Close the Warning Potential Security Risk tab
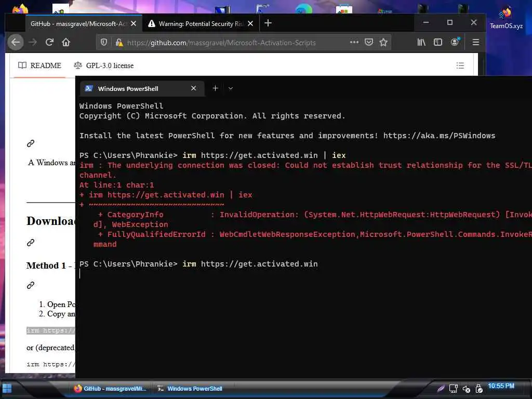Screen dimensions: 532x399 click(250, 23)
